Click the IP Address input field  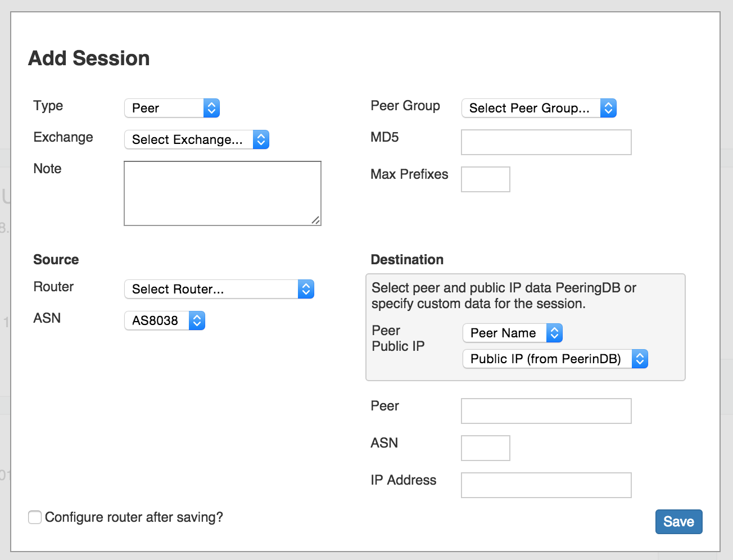(x=546, y=485)
